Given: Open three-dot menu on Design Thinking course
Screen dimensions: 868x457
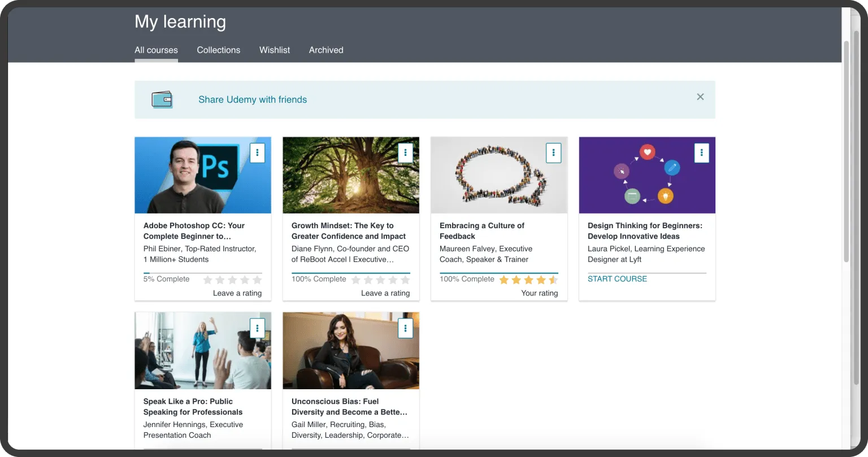Looking at the screenshot, I should pos(701,153).
